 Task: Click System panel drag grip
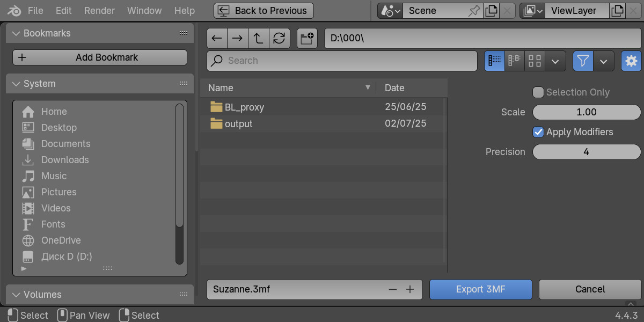click(x=183, y=84)
